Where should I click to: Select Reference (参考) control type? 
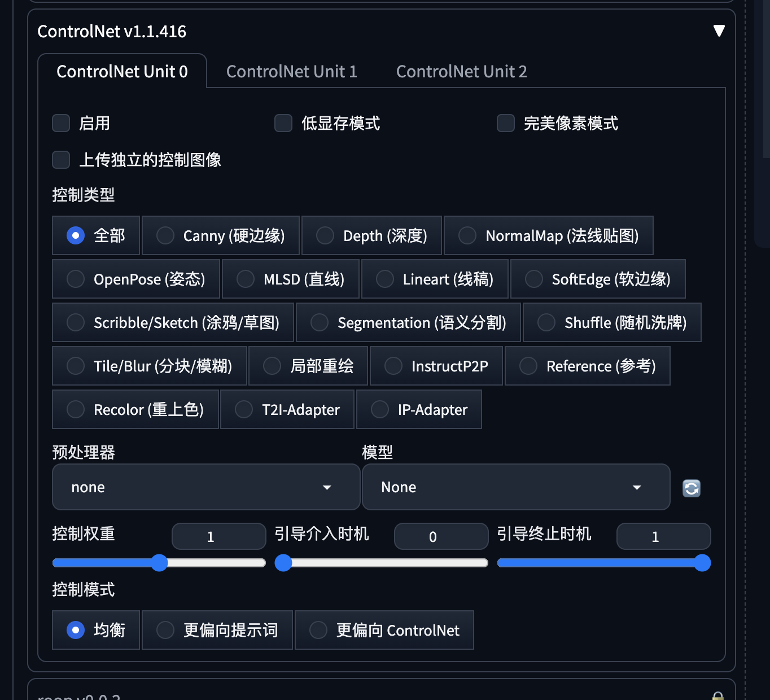(528, 366)
